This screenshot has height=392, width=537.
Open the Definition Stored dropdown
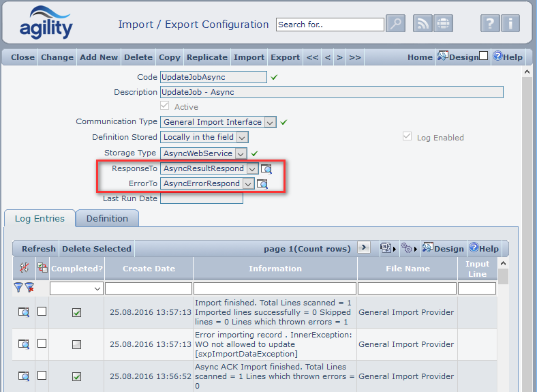pos(242,138)
